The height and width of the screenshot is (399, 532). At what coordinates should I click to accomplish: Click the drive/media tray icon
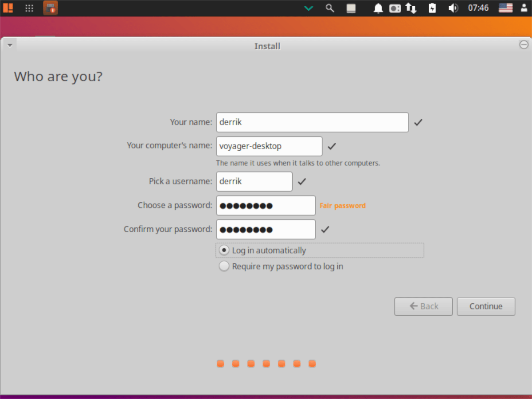click(395, 8)
